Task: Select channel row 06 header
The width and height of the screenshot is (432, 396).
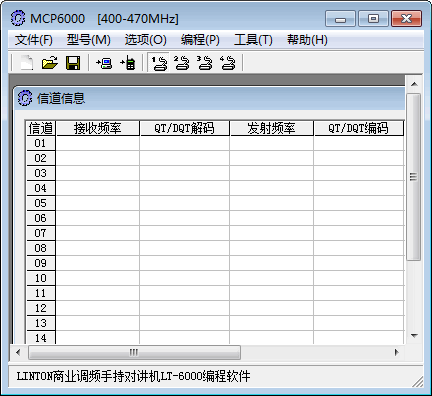Action: [41, 218]
